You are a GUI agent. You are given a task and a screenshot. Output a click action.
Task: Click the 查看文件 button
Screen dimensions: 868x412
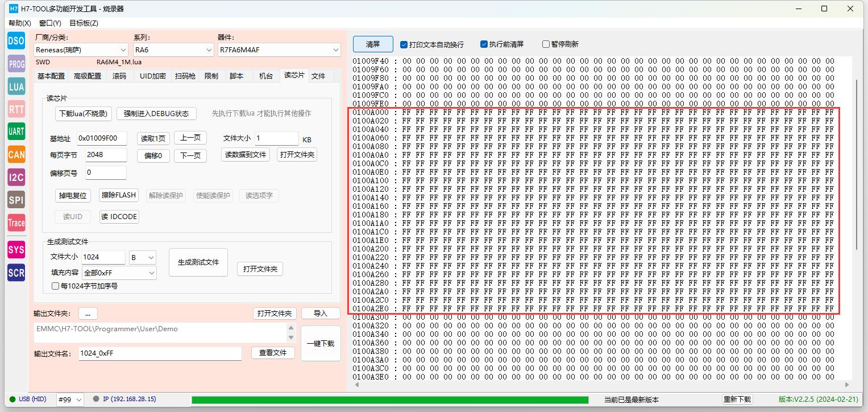pos(273,353)
